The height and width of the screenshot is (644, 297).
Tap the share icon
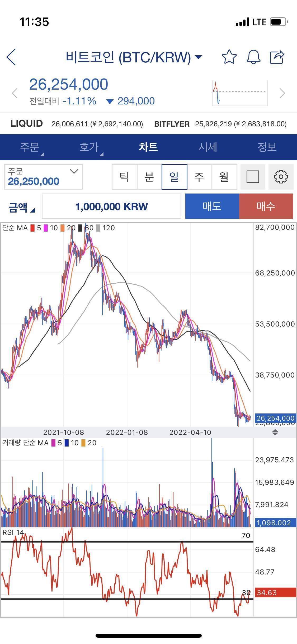(277, 57)
